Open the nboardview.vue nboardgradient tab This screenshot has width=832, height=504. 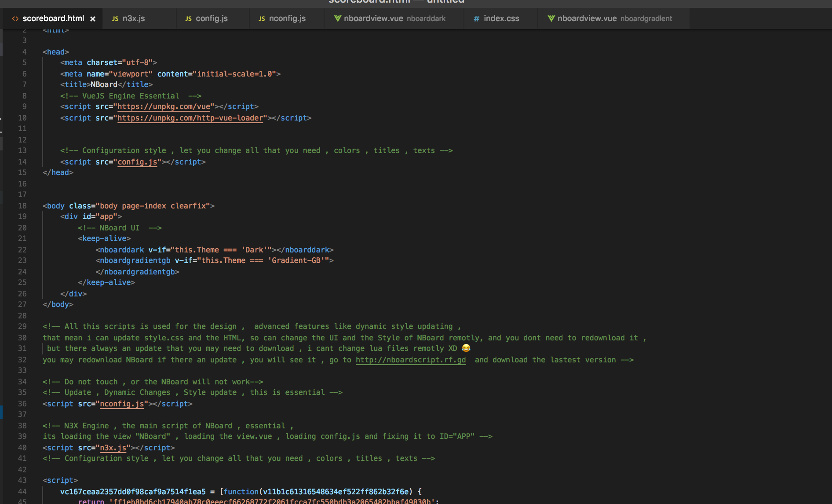[x=613, y=18]
